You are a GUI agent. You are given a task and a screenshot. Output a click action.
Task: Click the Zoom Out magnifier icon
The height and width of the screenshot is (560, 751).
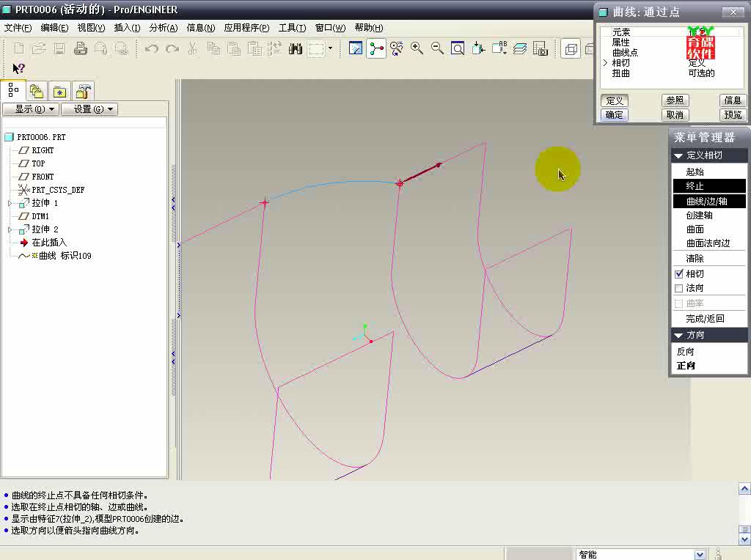(437, 48)
